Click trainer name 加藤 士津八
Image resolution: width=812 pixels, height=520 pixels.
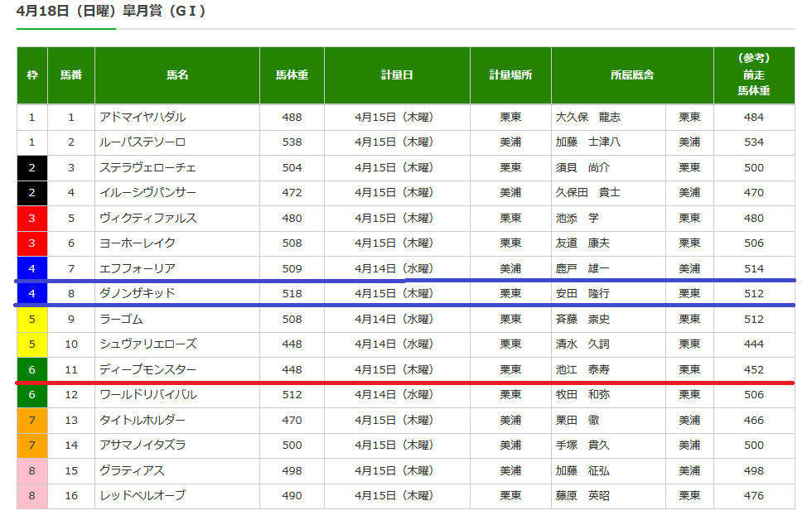587,142
